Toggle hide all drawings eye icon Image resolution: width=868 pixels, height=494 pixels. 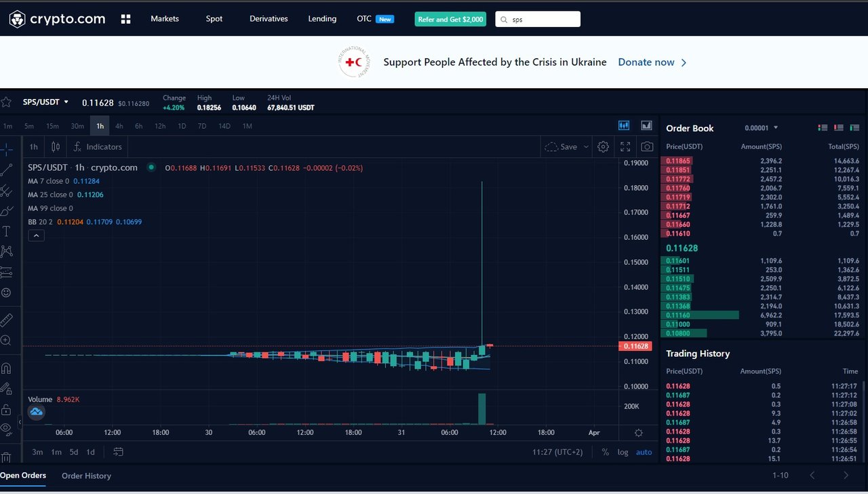[6, 428]
